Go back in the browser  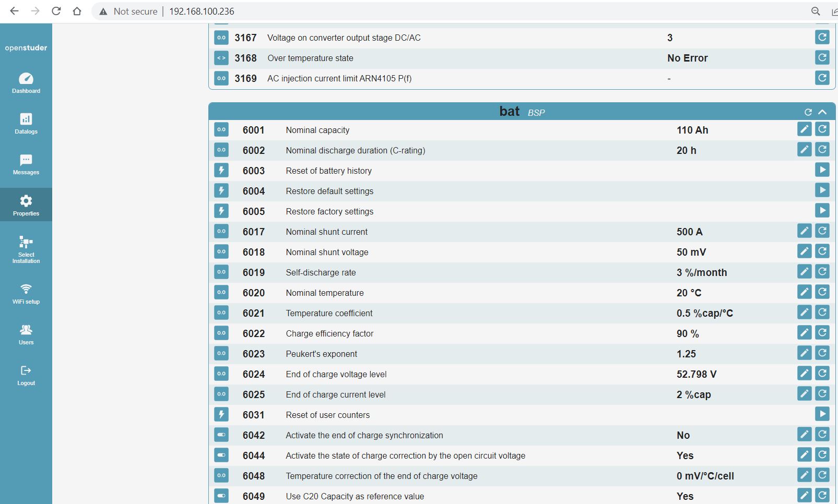14,11
